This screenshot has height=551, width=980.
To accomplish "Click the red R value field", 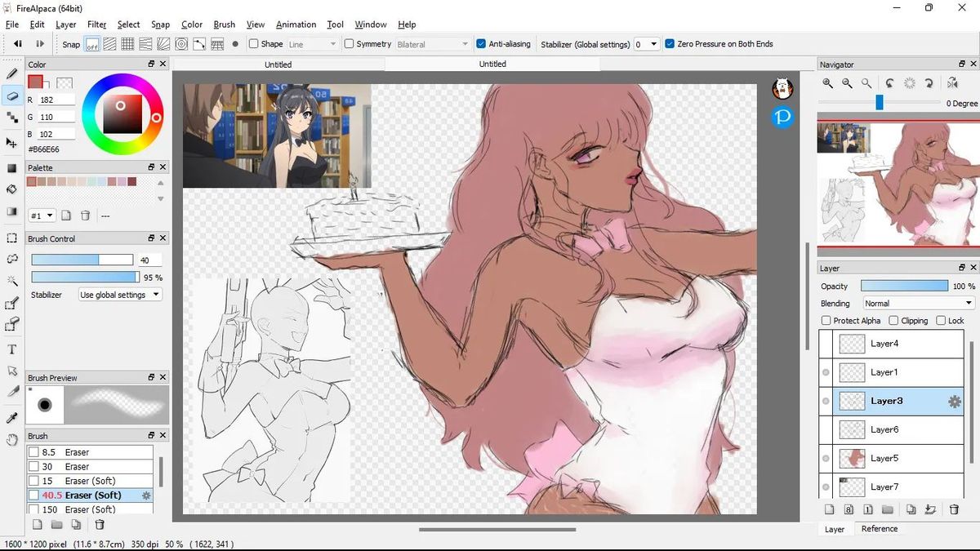I will click(56, 100).
